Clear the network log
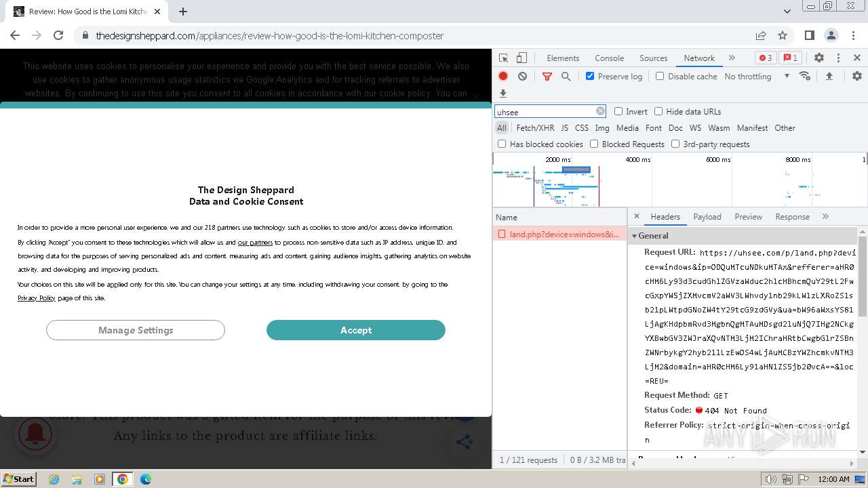The image size is (868, 488). pos(522,77)
